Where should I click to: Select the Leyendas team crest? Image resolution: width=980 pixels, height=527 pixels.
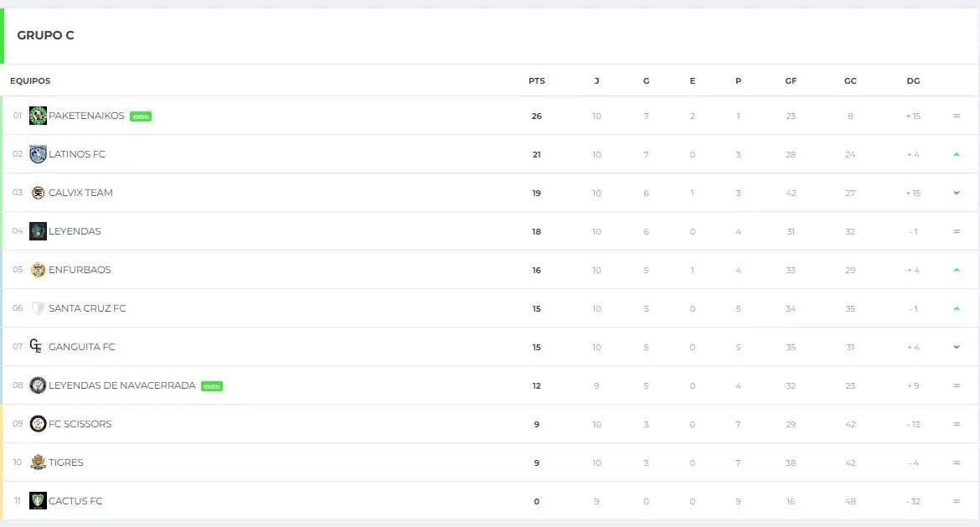(39, 231)
